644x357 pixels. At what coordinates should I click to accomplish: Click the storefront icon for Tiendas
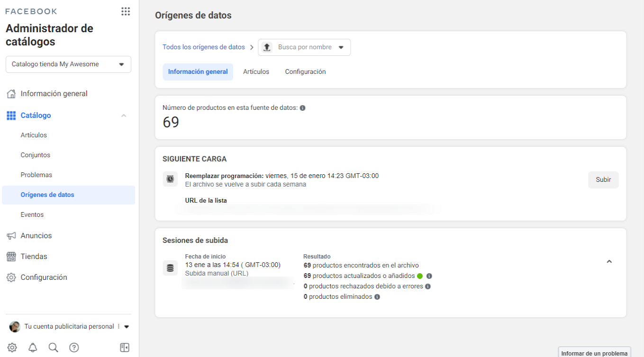11,257
